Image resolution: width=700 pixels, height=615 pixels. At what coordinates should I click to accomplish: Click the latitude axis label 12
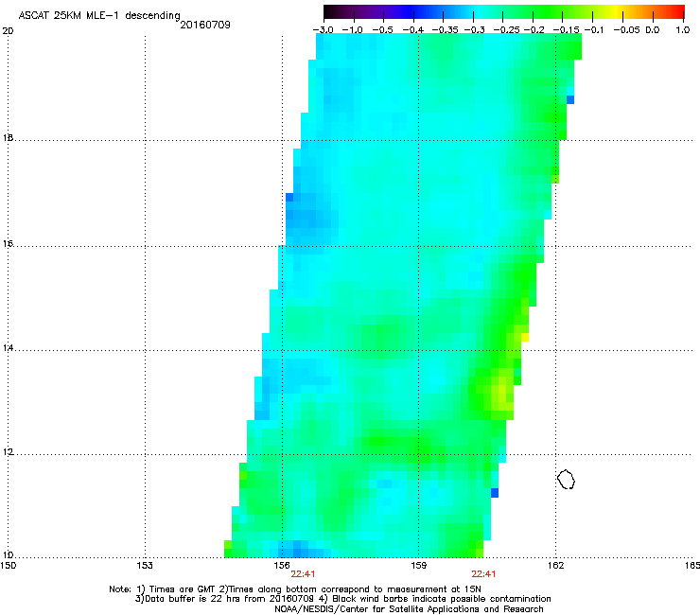coord(8,452)
